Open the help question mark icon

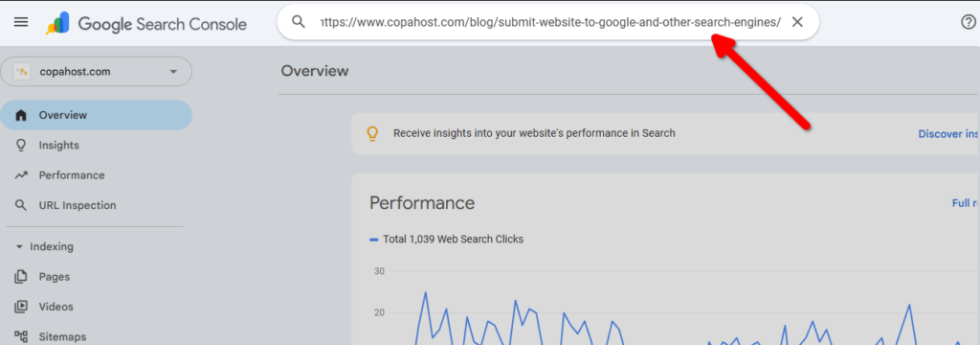968,23
